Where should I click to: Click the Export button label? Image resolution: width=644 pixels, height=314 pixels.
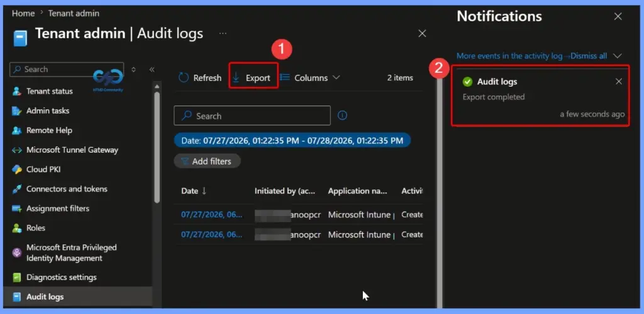(x=258, y=78)
